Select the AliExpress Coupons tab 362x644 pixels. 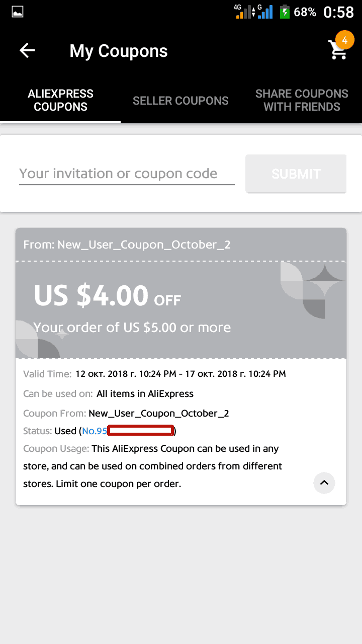[60, 100]
